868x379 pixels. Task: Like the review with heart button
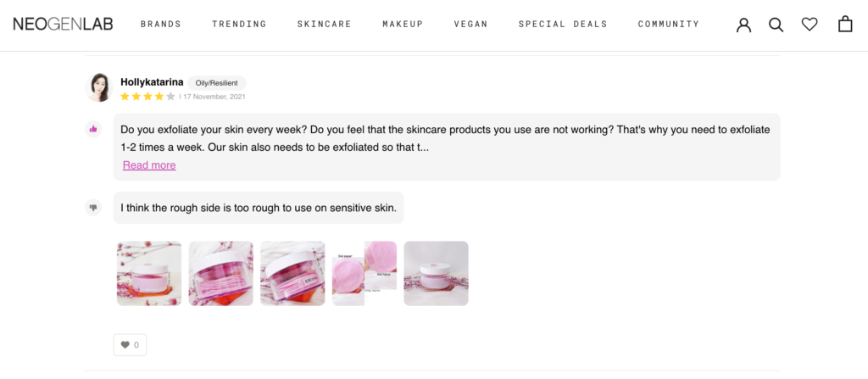click(x=130, y=345)
